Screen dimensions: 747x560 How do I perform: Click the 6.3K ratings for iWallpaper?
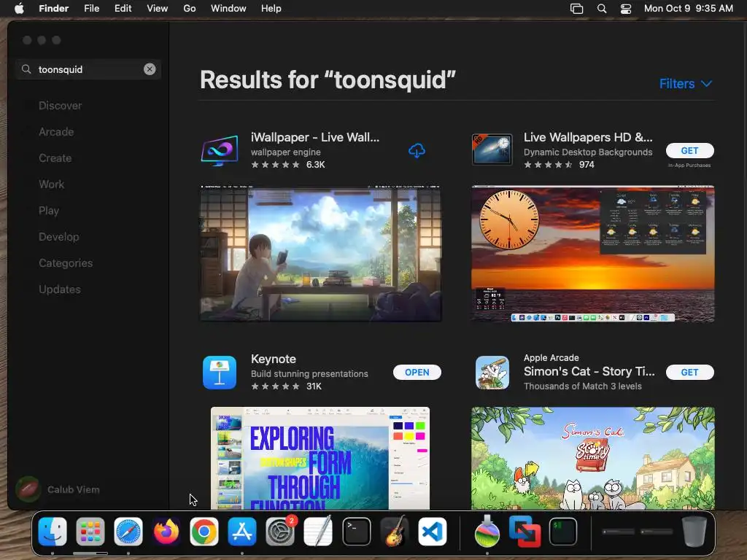[x=315, y=165]
